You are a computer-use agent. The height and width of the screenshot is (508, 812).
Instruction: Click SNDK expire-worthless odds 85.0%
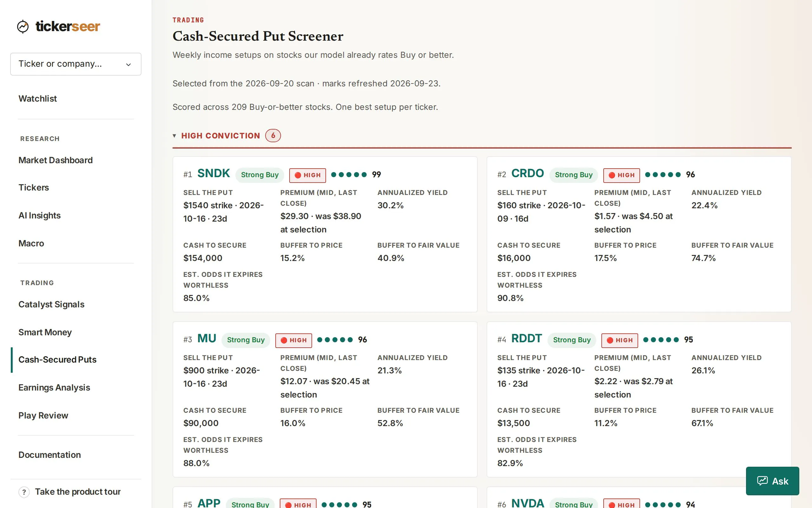tap(196, 298)
